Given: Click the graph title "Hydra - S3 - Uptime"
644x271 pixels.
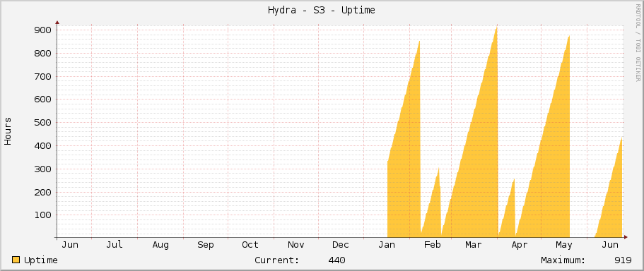Looking at the screenshot, I should (321, 11).
